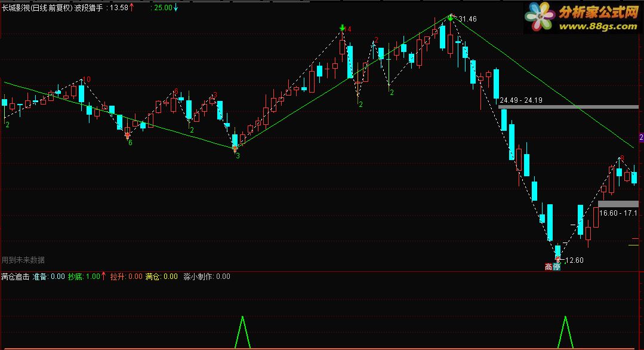Click the red 8 wave count label
The image size is (644, 350).
pyautogui.click(x=623, y=158)
